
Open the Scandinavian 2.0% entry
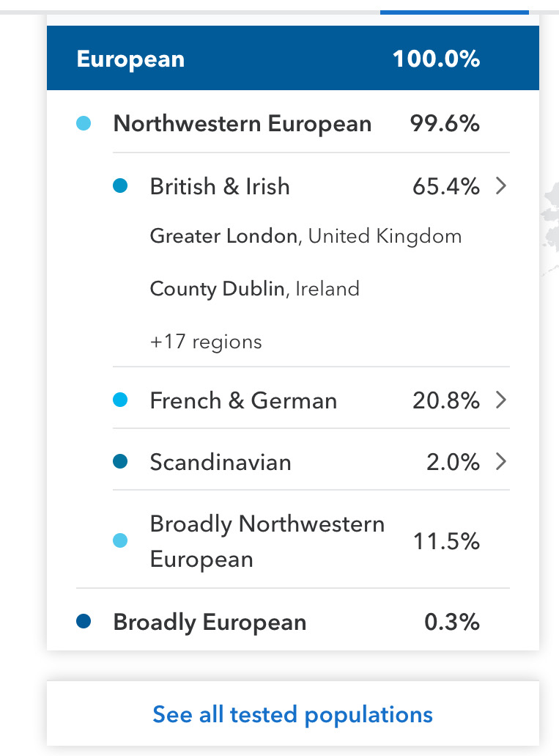point(311,461)
